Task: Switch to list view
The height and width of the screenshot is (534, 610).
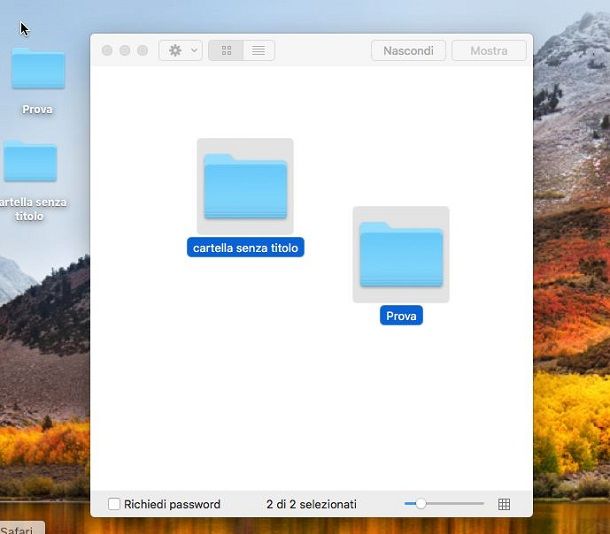Action: pyautogui.click(x=259, y=51)
